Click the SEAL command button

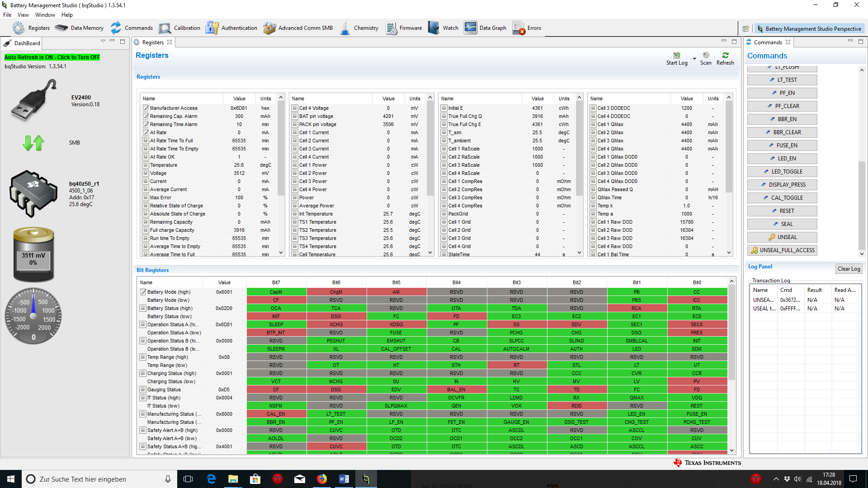click(x=782, y=224)
